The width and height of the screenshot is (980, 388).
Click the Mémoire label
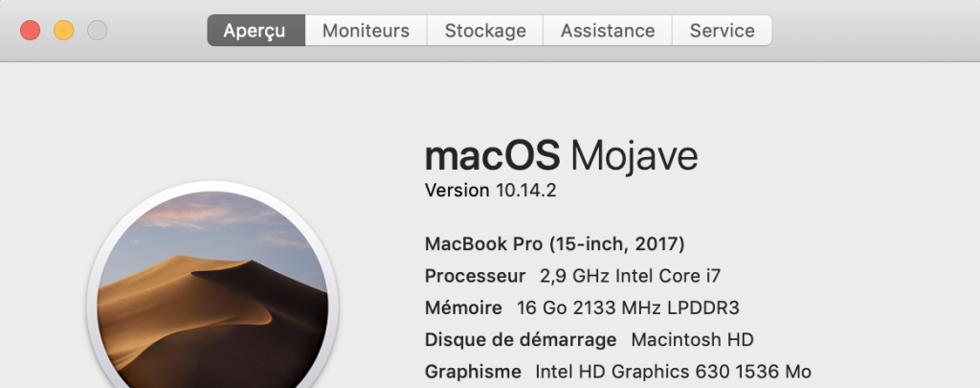click(463, 308)
